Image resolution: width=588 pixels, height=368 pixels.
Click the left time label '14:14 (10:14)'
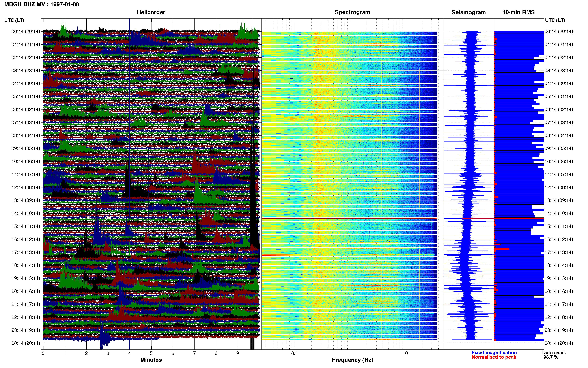click(26, 213)
